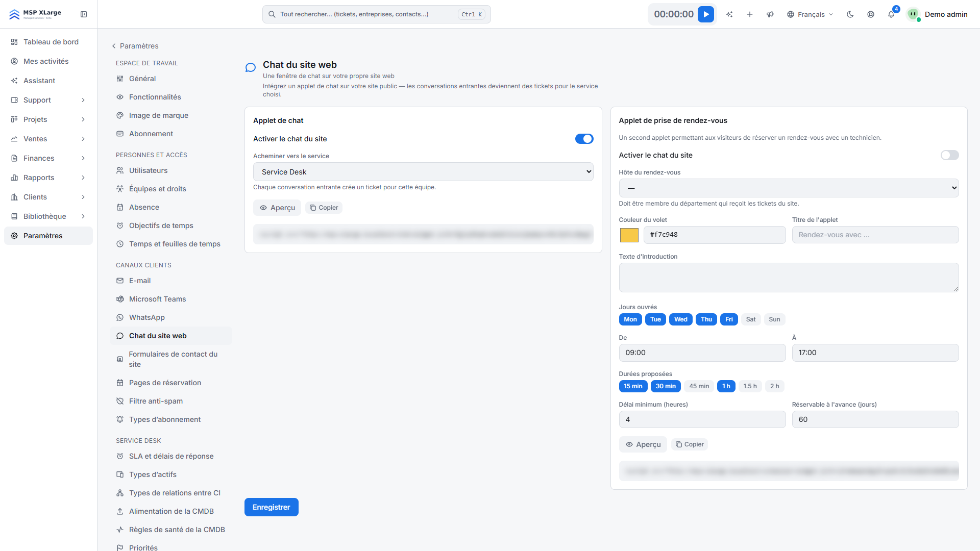Click the E-mail envelope icon
980x551 pixels.
pos(120,281)
